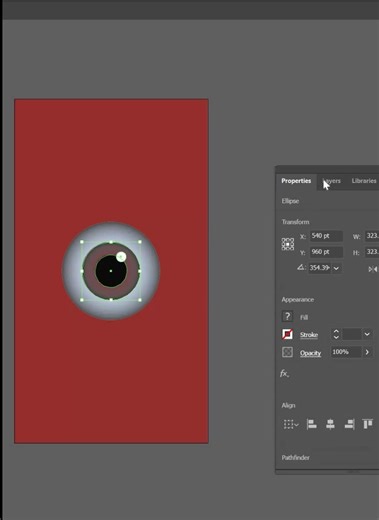Image resolution: width=379 pixels, height=520 pixels.
Task: Open the Opacity panel link
Action: tap(310, 353)
